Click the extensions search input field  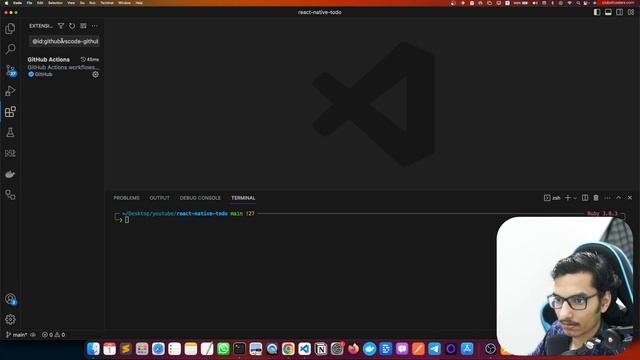coord(64,41)
